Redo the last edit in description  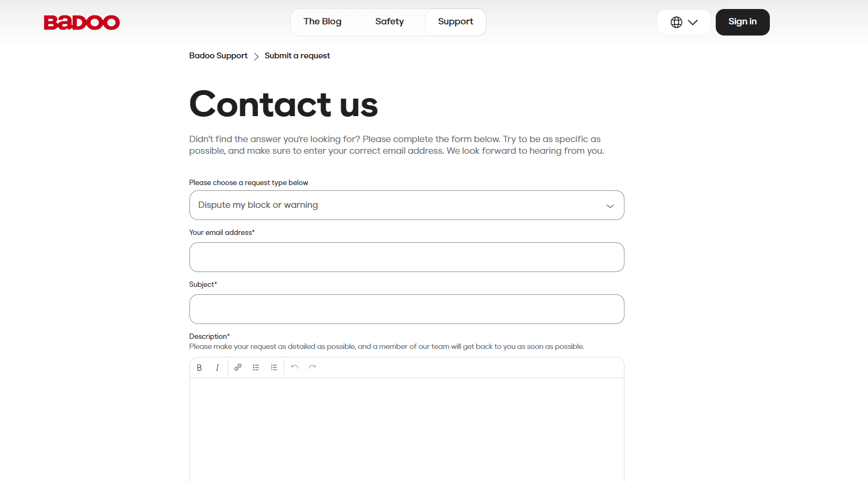pyautogui.click(x=313, y=367)
